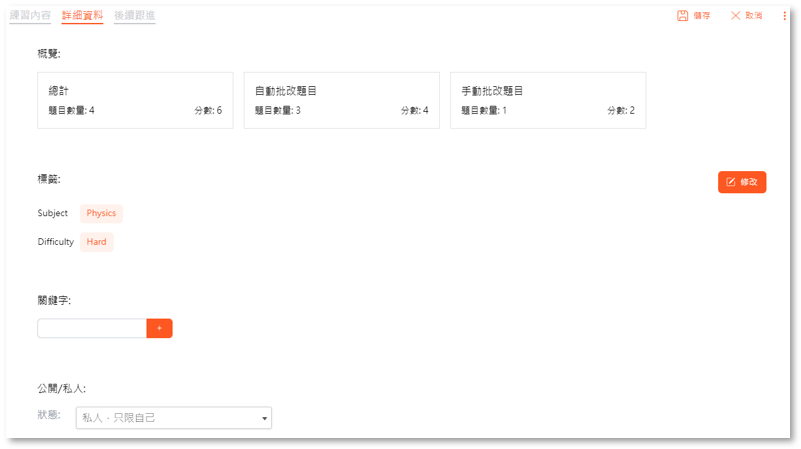Open the 後續跟進 tab
Image resolution: width=801 pixels, height=449 pixels.
coord(134,16)
